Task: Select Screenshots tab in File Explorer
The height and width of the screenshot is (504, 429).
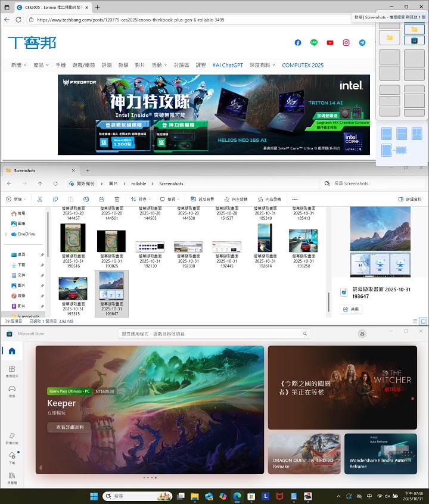Action: click(x=40, y=170)
